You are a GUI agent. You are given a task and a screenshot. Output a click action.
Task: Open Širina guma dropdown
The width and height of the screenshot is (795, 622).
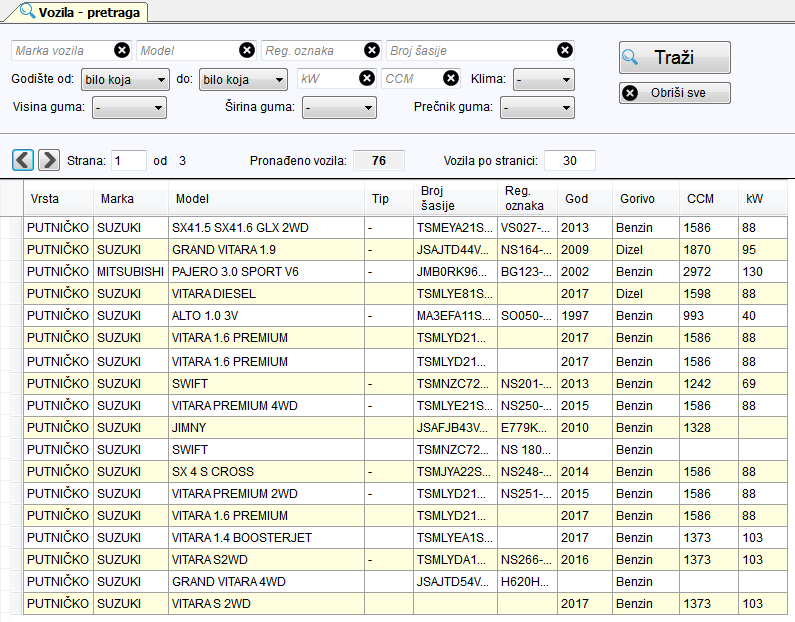click(339, 107)
